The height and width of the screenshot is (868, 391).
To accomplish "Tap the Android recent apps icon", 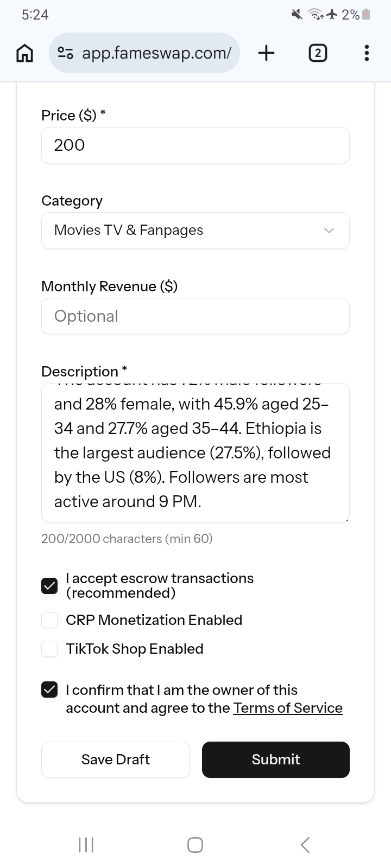I will (86, 845).
